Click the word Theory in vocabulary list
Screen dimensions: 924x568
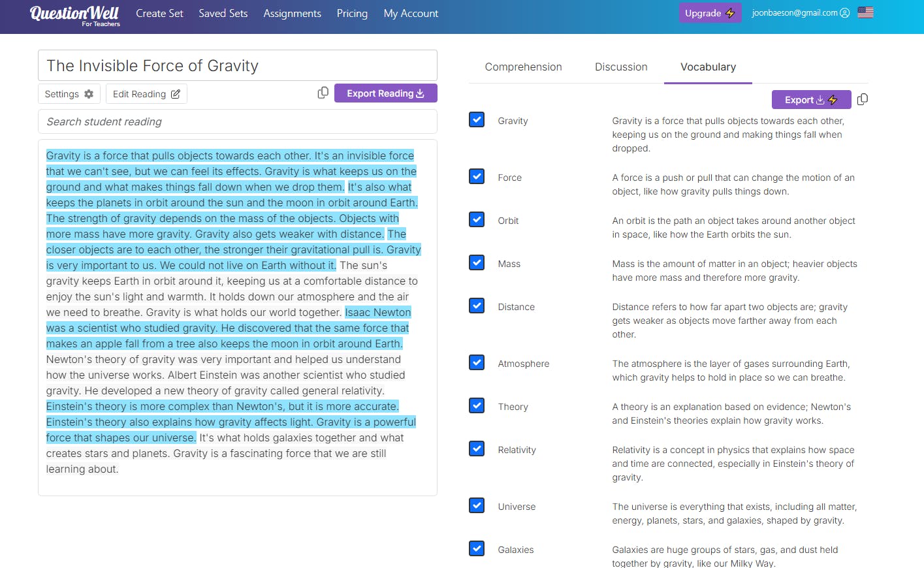tap(513, 407)
